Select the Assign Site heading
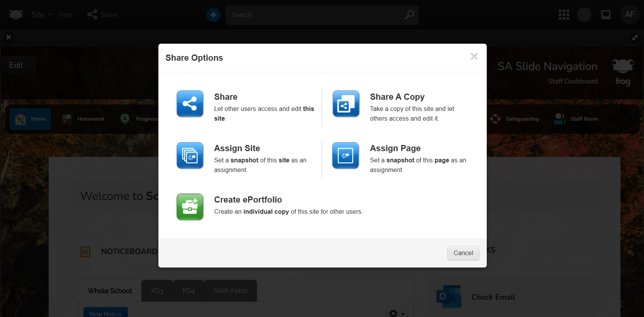The width and height of the screenshot is (644, 317). click(237, 148)
